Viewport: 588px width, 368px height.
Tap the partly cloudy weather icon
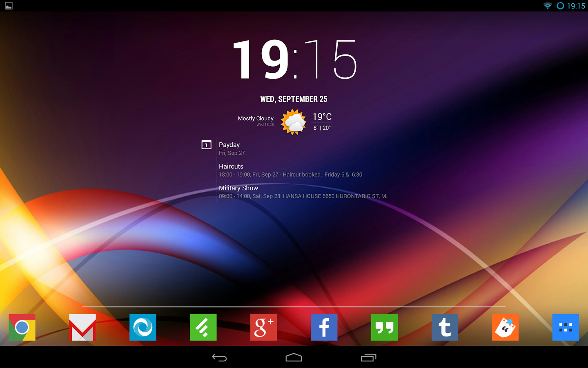click(x=293, y=122)
